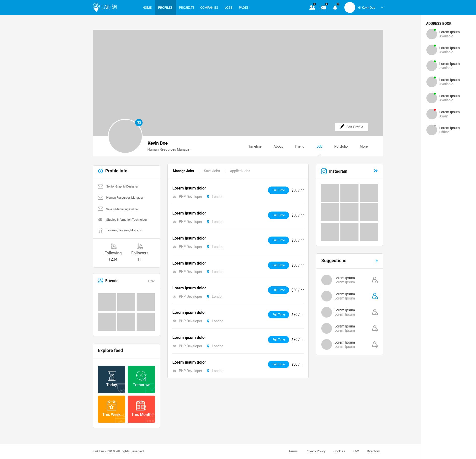Open the This Month calendar tile
Viewport: 476px width, 459px height.
pyautogui.click(x=141, y=409)
